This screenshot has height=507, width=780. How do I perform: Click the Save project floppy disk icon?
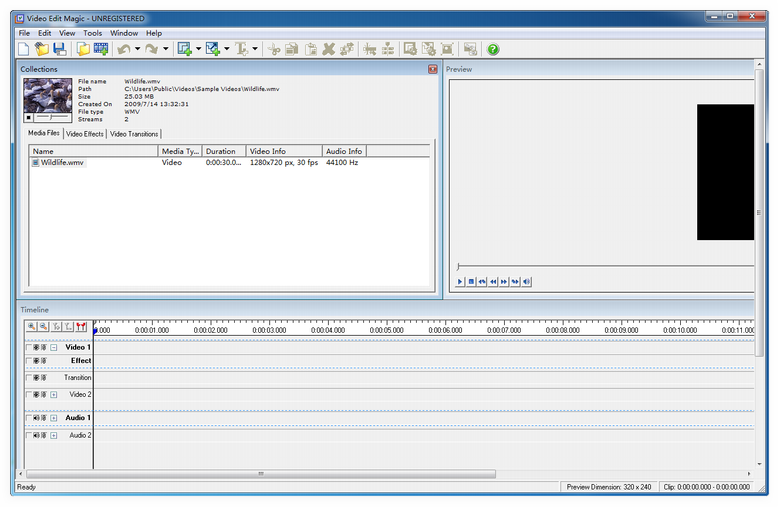[59, 49]
